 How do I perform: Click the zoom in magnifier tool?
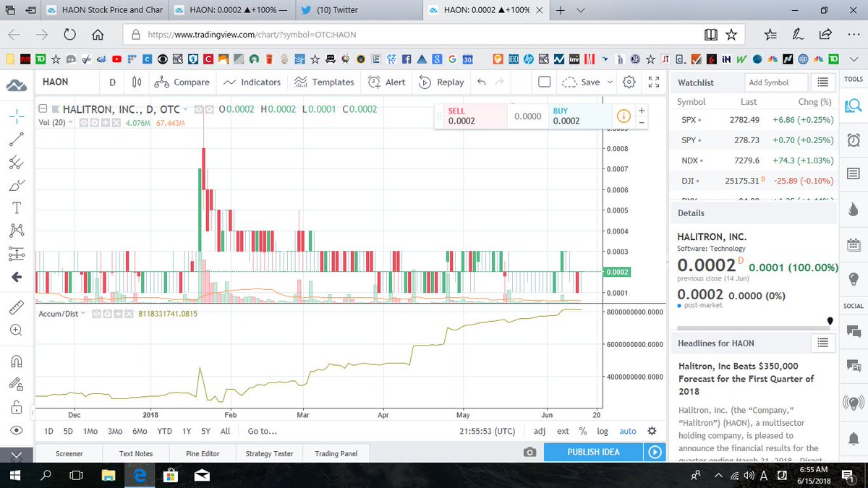pos(17,330)
